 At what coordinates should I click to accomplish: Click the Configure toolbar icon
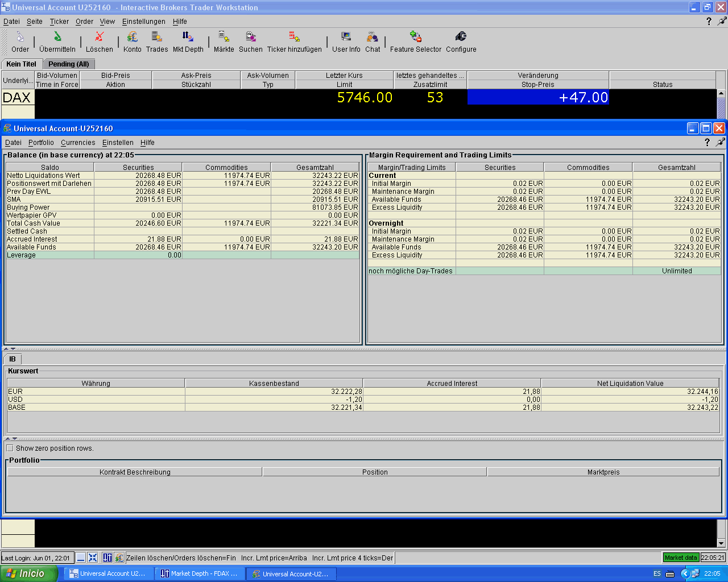click(x=461, y=38)
